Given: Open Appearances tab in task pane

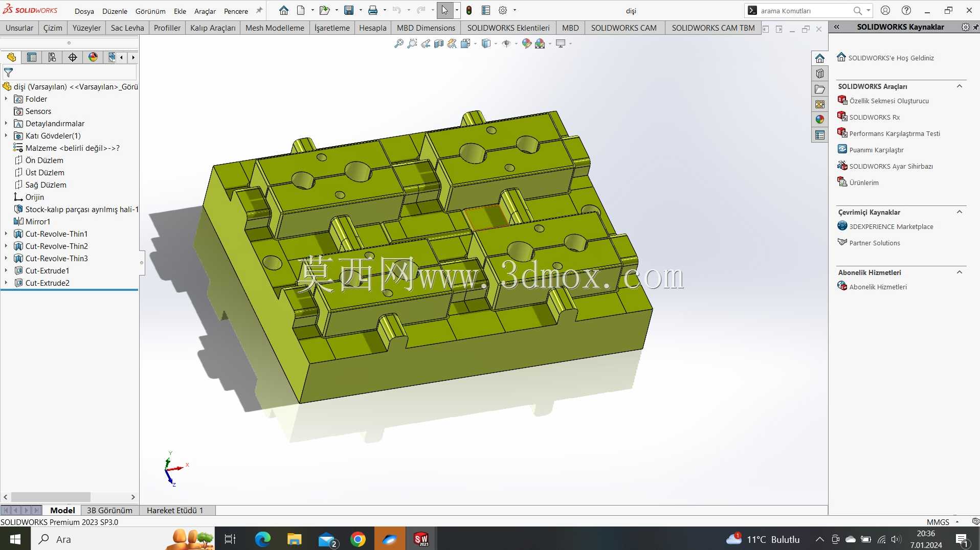Looking at the screenshot, I should [x=820, y=120].
